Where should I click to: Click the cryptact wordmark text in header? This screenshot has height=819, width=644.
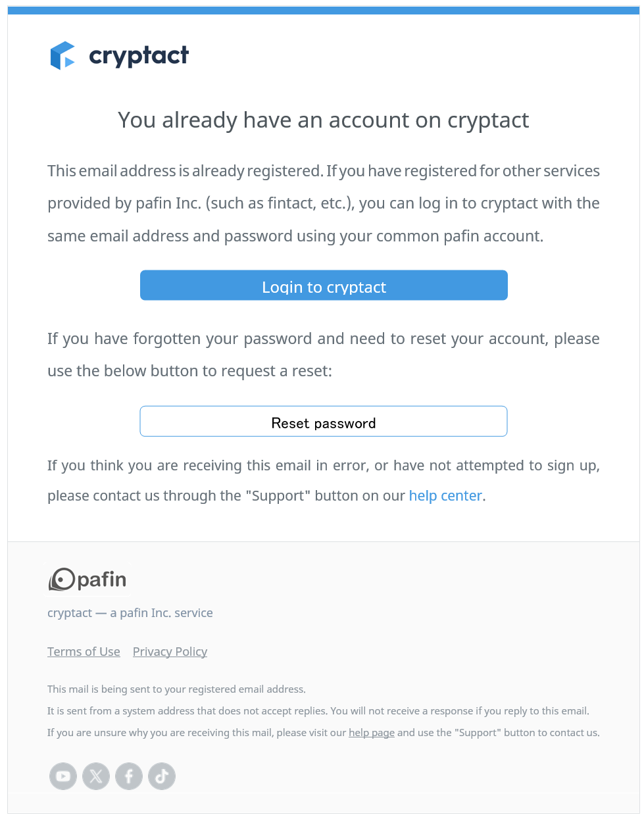point(139,56)
